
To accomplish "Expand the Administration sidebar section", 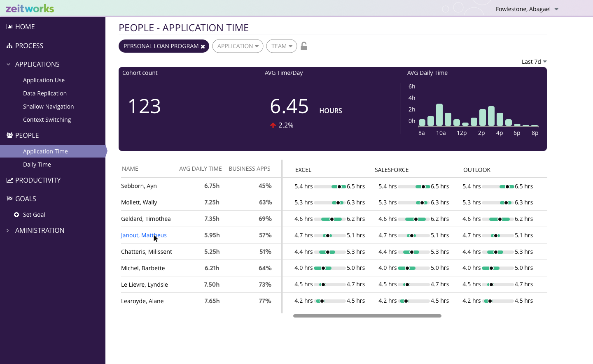I will tap(8, 230).
